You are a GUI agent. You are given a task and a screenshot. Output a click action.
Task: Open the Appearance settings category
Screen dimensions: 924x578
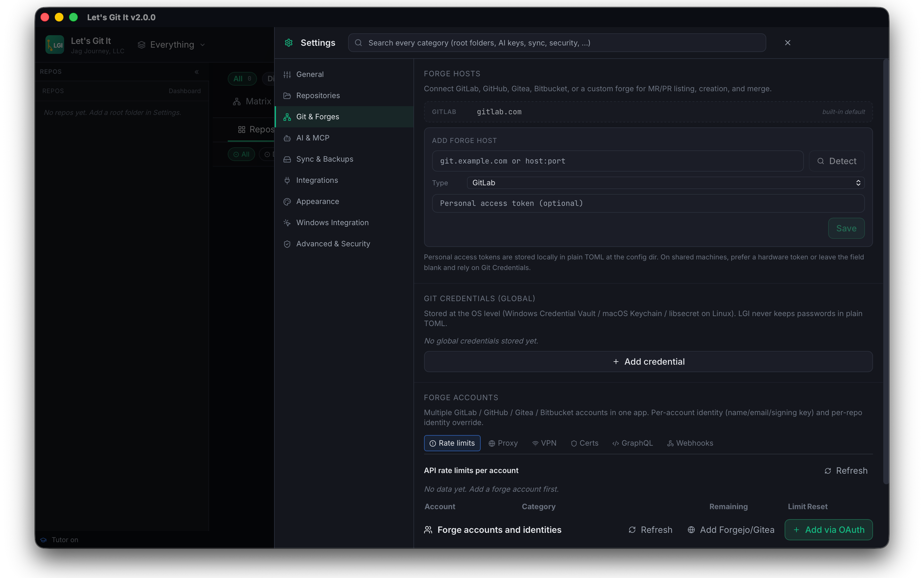point(344,201)
